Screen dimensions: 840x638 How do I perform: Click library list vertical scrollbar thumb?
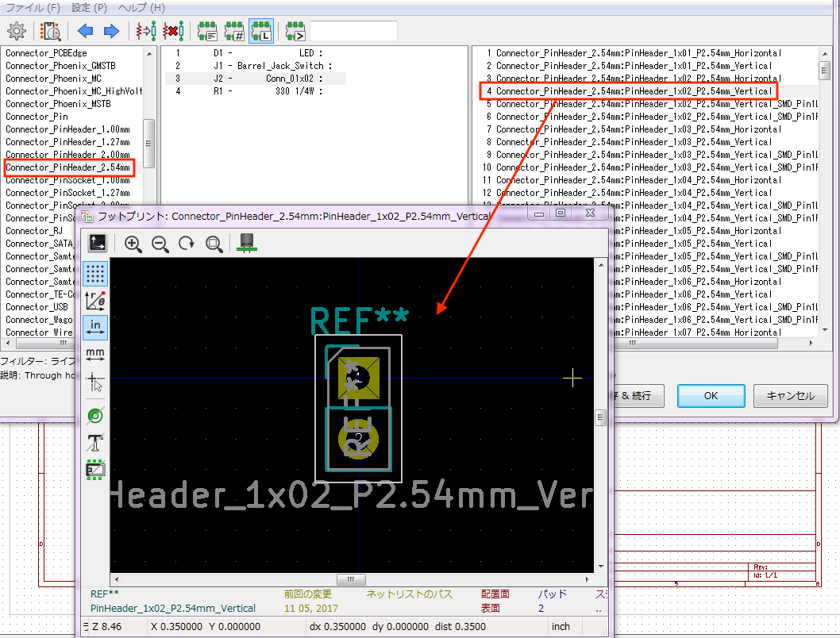tap(148, 143)
